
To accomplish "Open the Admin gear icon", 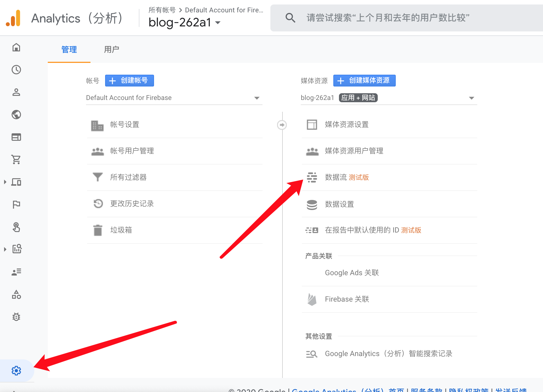I will point(16,371).
